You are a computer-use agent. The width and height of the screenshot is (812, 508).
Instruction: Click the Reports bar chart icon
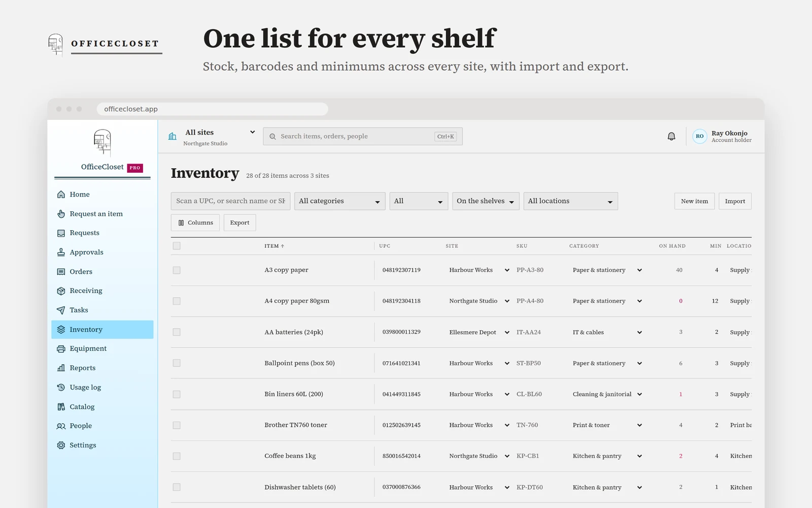tap(61, 368)
